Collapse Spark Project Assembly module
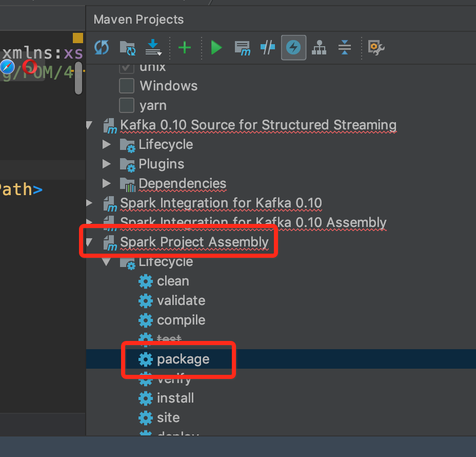 (x=89, y=242)
